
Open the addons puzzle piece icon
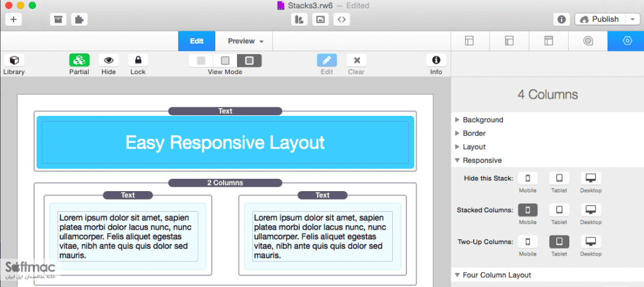pos(79,19)
